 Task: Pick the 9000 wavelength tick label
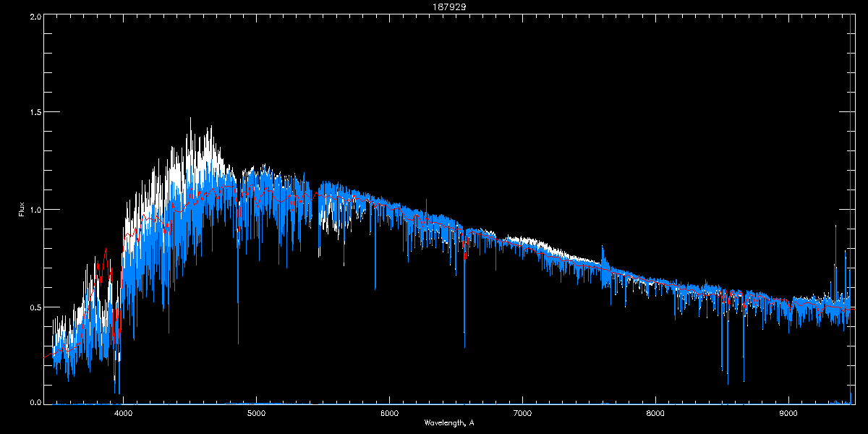(788, 414)
